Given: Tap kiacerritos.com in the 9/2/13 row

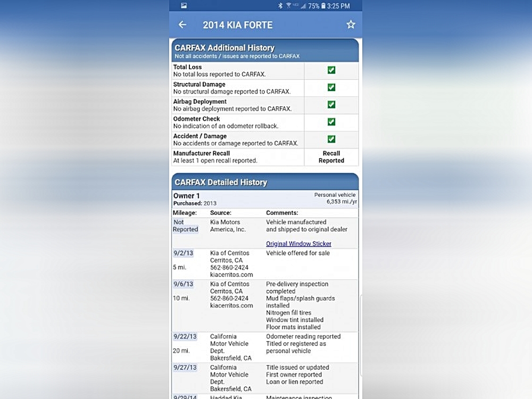Looking at the screenshot, I should coord(231,275).
